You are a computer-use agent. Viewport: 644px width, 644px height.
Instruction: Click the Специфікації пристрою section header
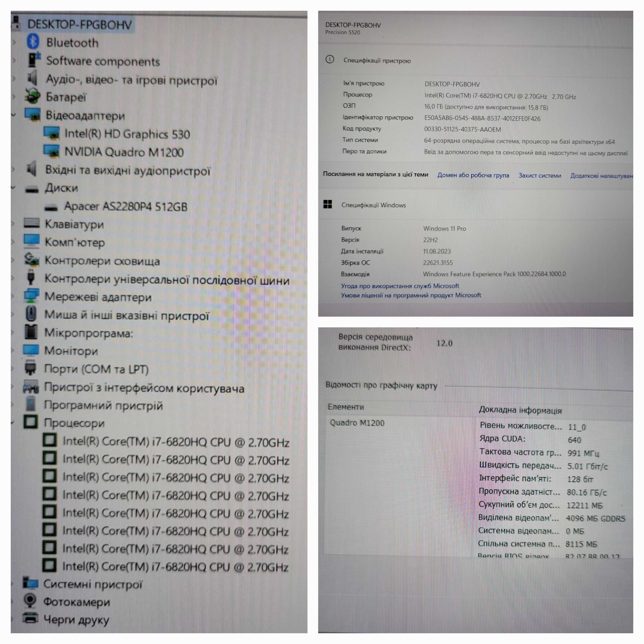coord(377,61)
